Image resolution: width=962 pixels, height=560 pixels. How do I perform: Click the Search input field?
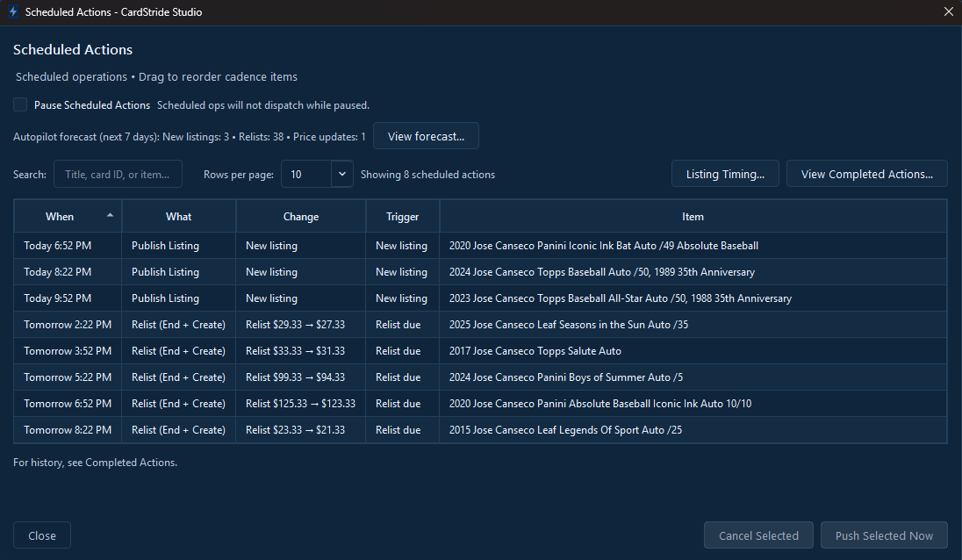tap(118, 175)
